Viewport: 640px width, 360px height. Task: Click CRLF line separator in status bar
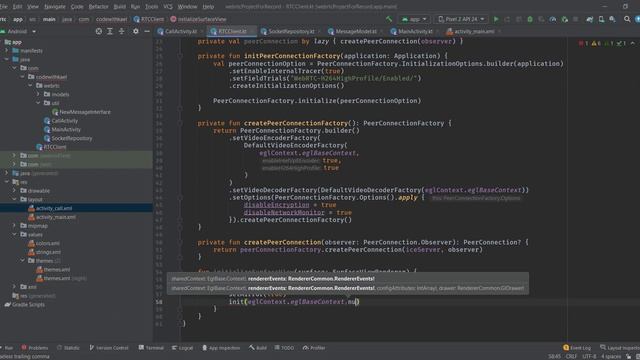pyautogui.click(x=571, y=356)
